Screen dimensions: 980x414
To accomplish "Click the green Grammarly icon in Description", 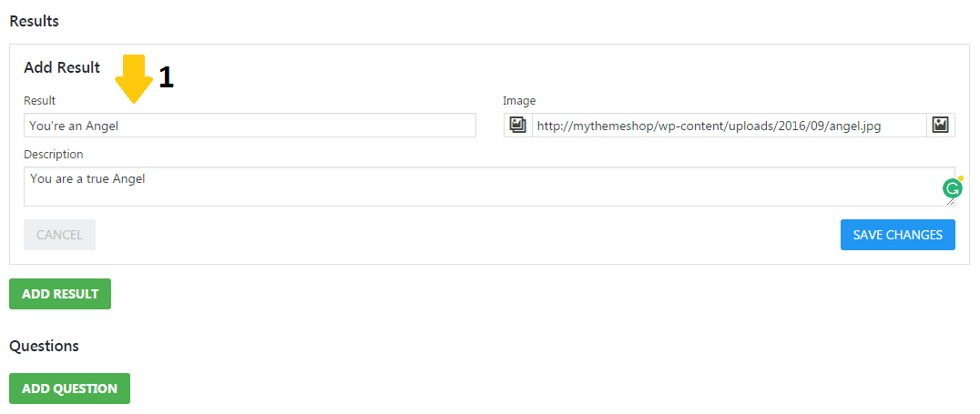I will point(952,188).
